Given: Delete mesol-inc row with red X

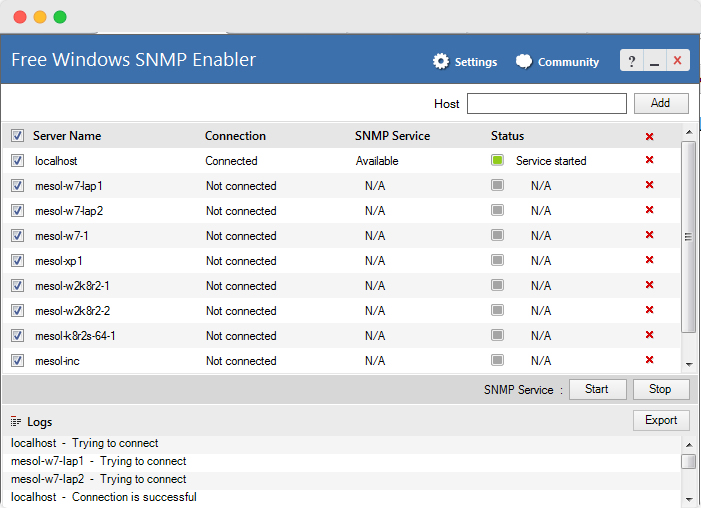Looking at the screenshot, I should (649, 360).
